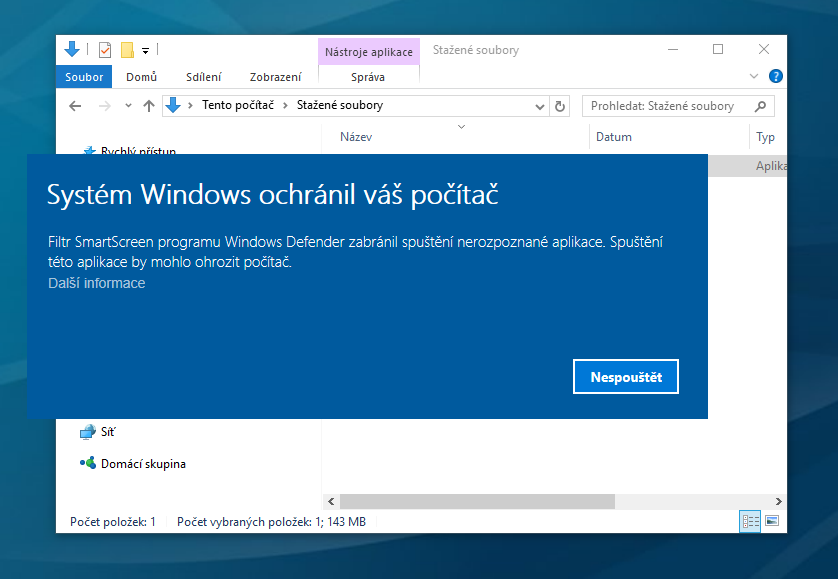Click the blue download arrow title bar icon

click(x=72, y=49)
